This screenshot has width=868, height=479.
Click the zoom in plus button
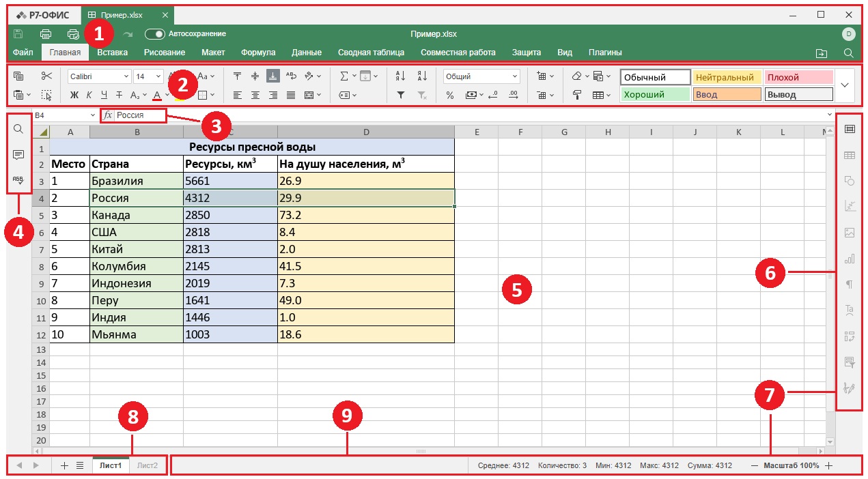(x=828, y=465)
